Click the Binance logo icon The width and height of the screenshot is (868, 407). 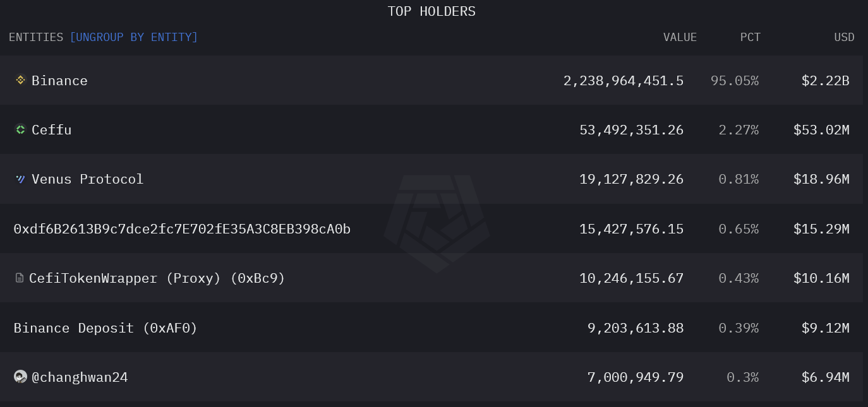click(20, 80)
